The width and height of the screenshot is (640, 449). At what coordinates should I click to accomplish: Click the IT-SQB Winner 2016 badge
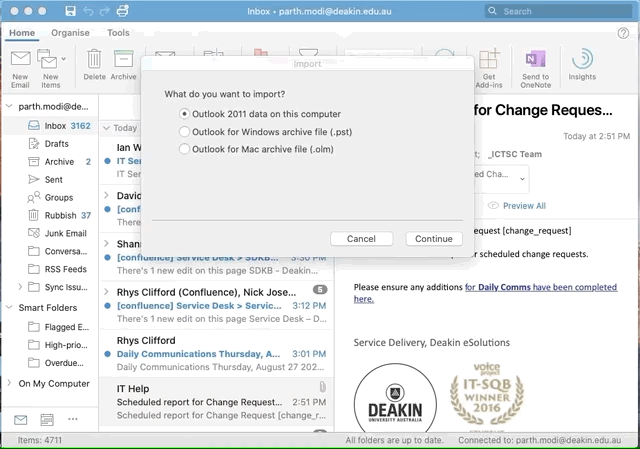pos(487,394)
